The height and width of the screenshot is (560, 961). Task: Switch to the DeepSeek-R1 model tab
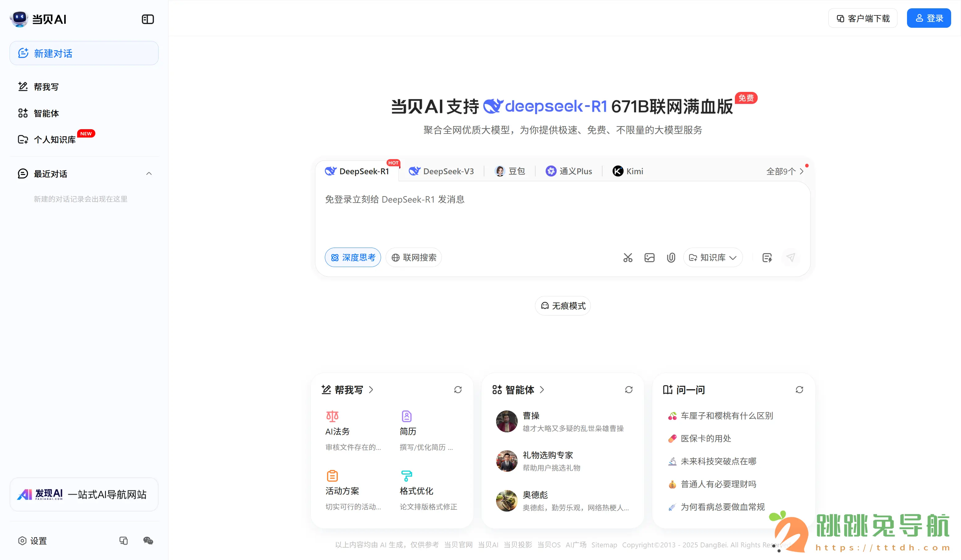pyautogui.click(x=357, y=171)
